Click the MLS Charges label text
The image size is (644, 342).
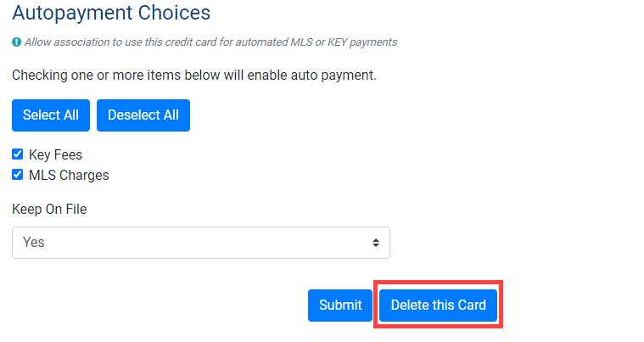click(x=69, y=176)
